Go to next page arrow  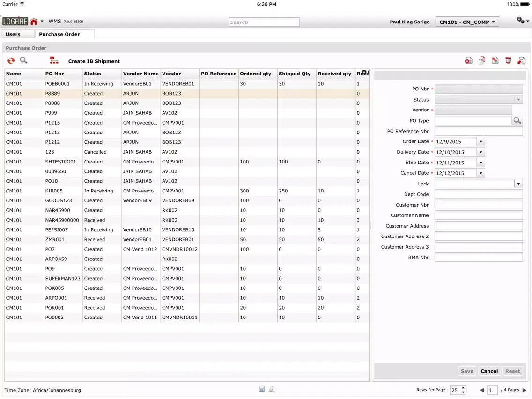click(525, 390)
